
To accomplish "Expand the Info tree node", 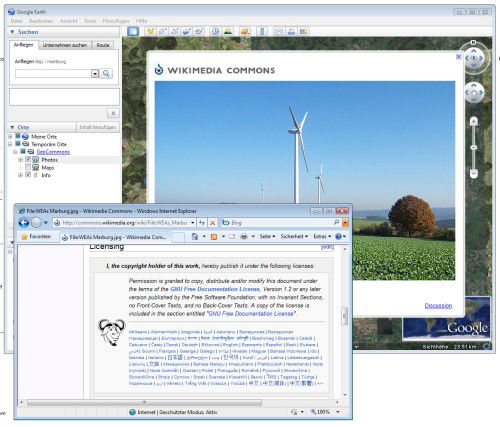I will click(21, 175).
